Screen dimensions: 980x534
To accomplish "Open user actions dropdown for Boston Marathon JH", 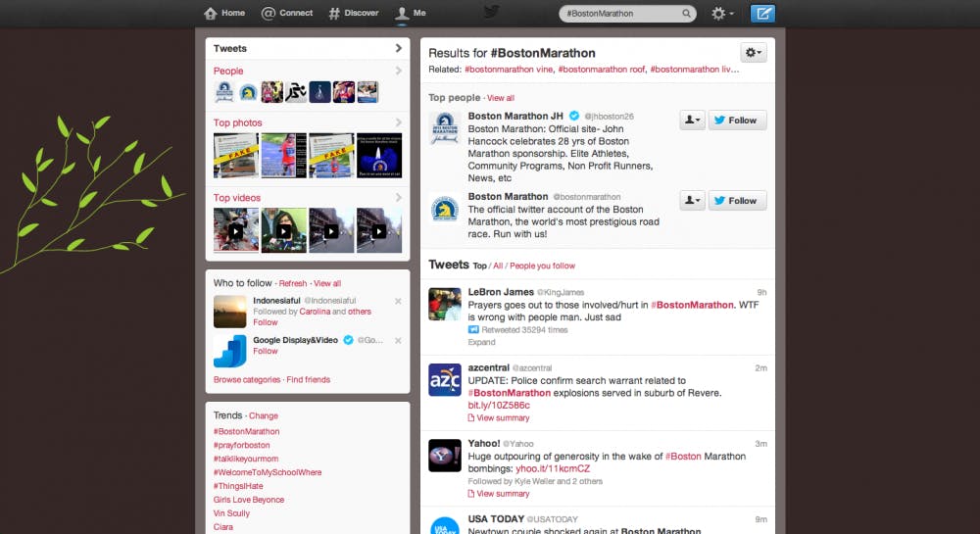I will coord(692,120).
